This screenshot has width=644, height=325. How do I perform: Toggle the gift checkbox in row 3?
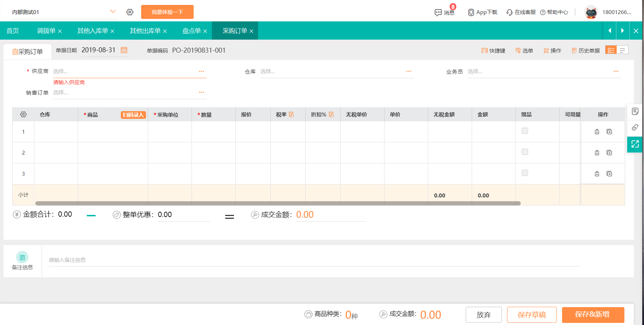(x=525, y=173)
